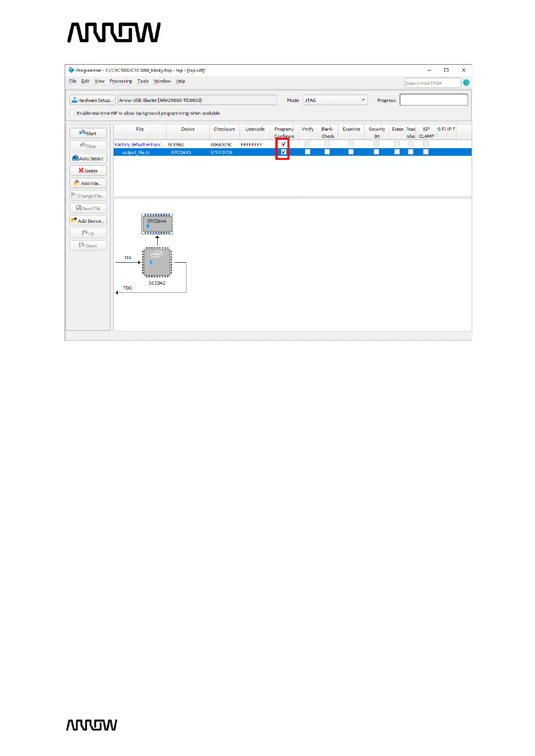Enable real-time ISP checkbox
535x756 pixels.
(x=72, y=113)
